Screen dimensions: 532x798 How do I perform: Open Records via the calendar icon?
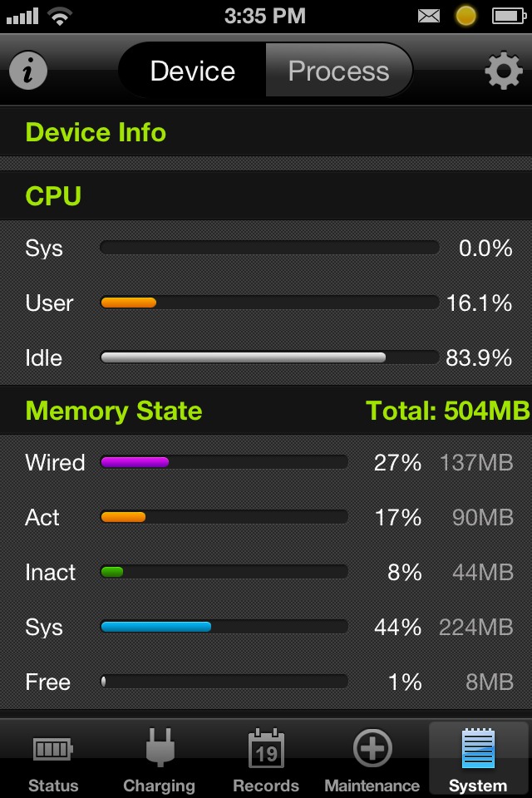[x=266, y=748]
